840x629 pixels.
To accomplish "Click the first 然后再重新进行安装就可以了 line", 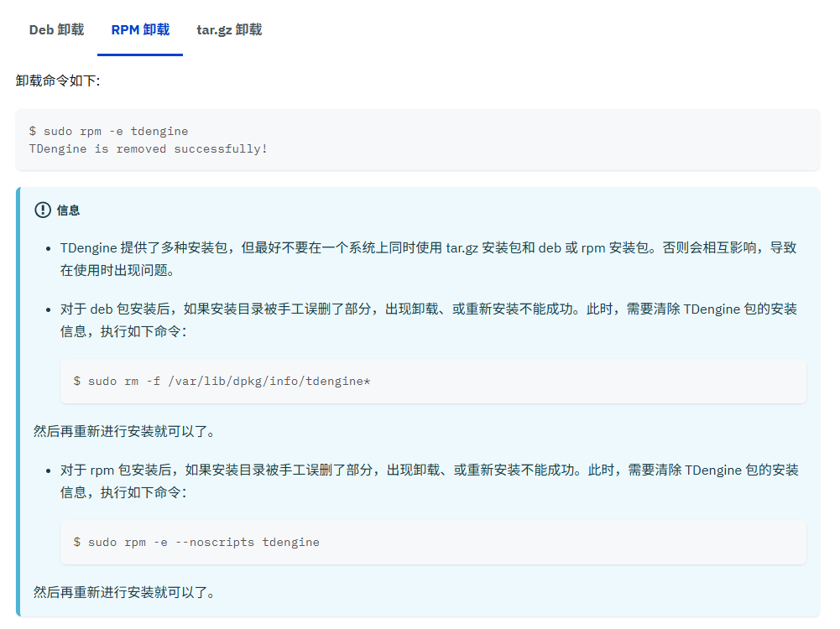I will [x=124, y=431].
